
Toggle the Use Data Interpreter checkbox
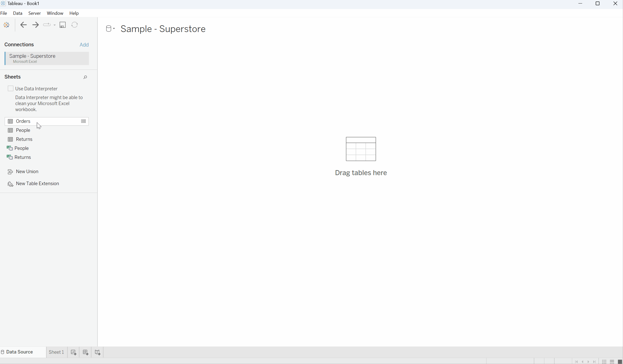[11, 88]
